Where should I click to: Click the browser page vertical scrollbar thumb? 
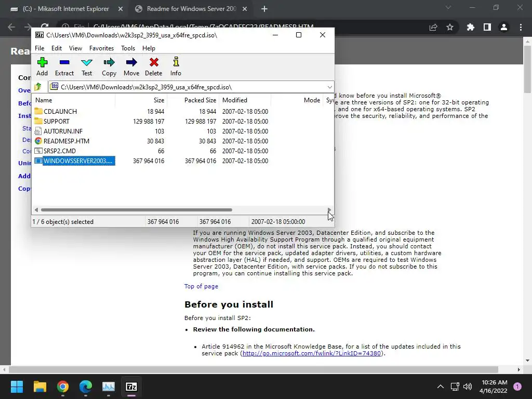(527, 69)
